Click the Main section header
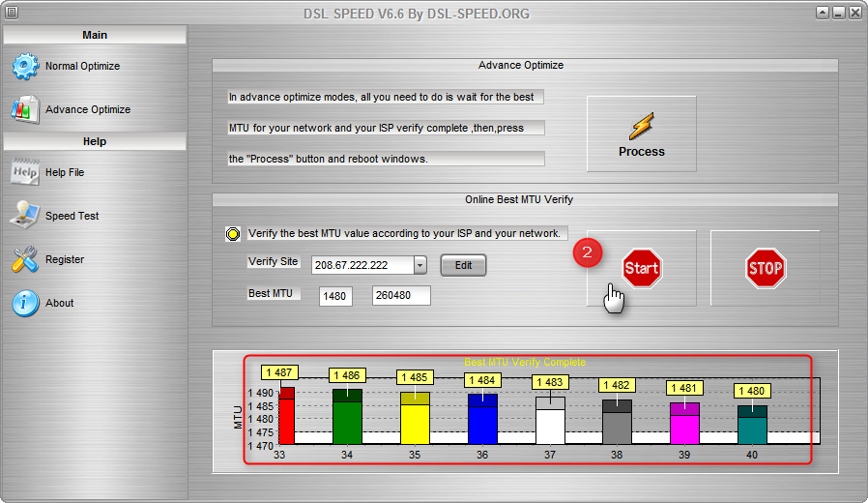868x503 pixels. pos(95,35)
